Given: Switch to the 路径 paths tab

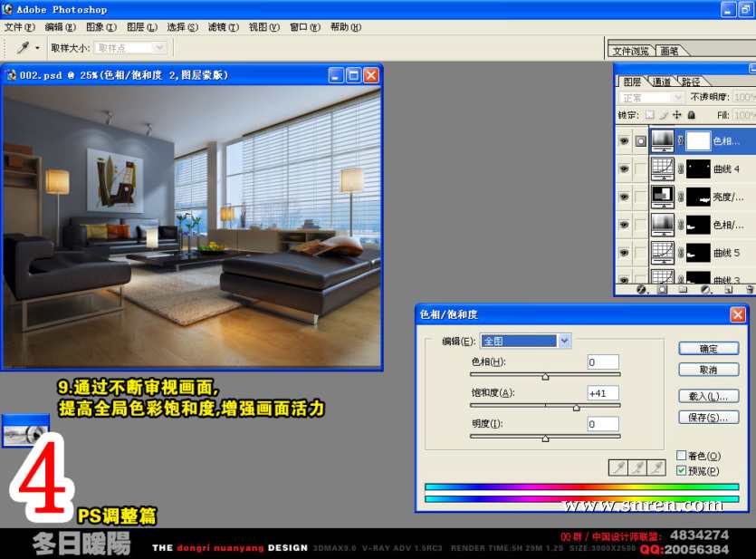Looking at the screenshot, I should pos(692,82).
